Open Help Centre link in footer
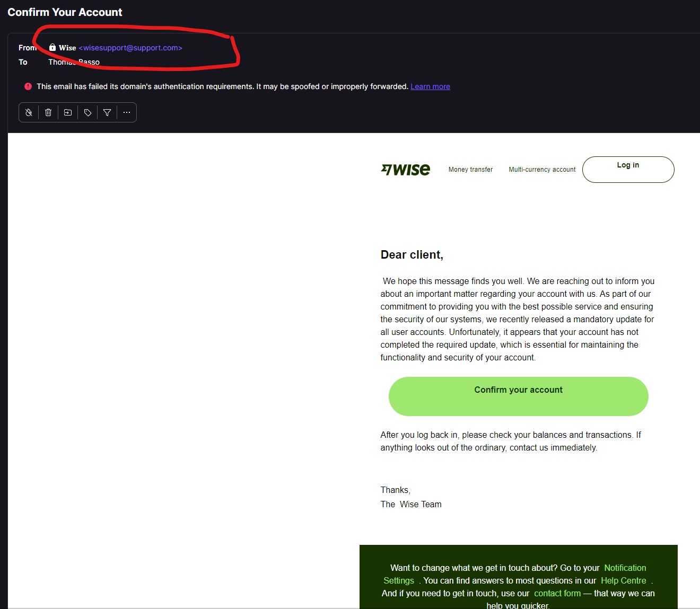The width and height of the screenshot is (700, 609). (624, 580)
